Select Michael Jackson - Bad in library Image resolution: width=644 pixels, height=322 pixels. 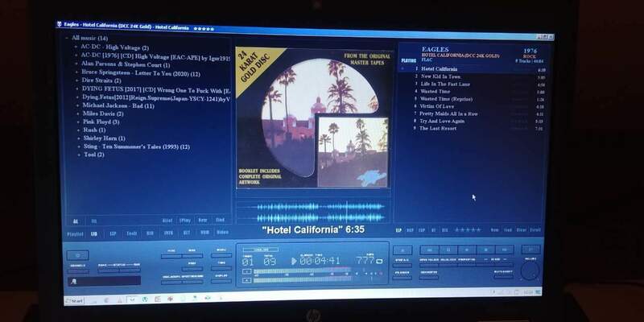pyautogui.click(x=117, y=105)
